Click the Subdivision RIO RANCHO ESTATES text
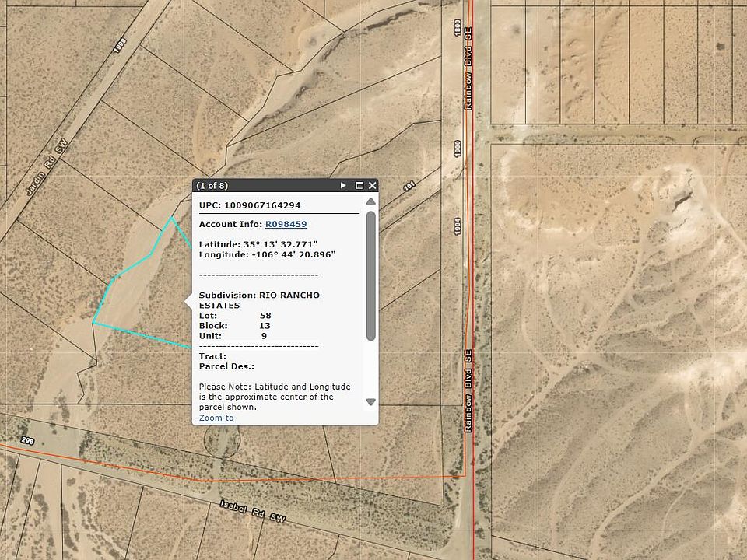747x560 pixels. pos(259,300)
